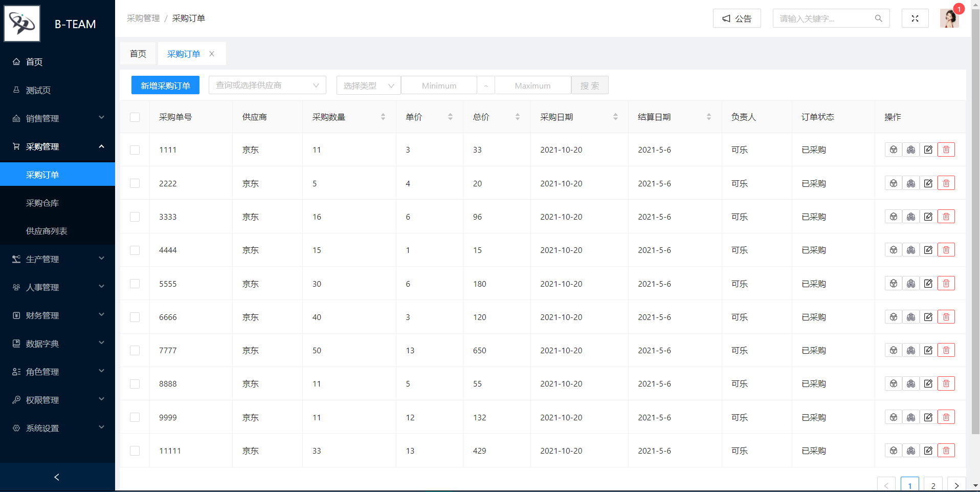Screen dimensions: 980x492
Task: Open 测试页 in the sidebar
Action: coord(57,90)
